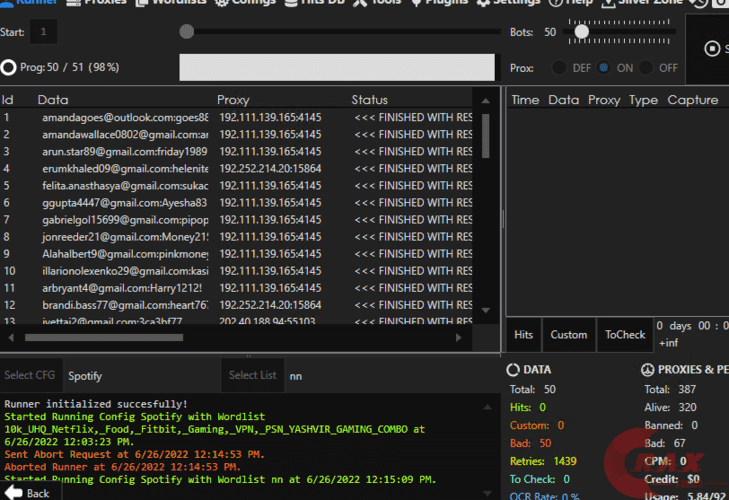This screenshot has height=500, width=729.
Task: Sort the list by Status column header
Action: tap(369, 100)
